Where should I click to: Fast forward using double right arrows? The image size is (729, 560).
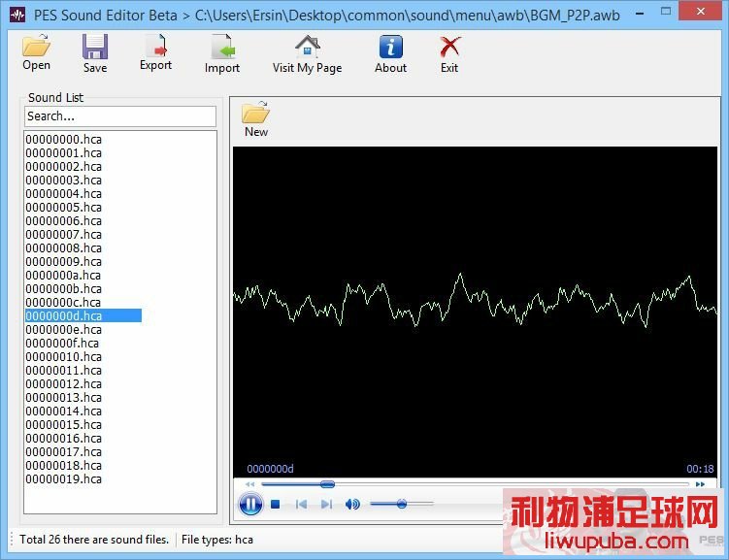(x=700, y=484)
